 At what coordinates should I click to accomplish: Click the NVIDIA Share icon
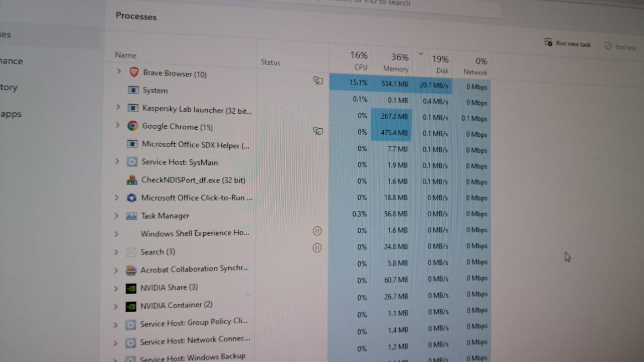point(131,288)
